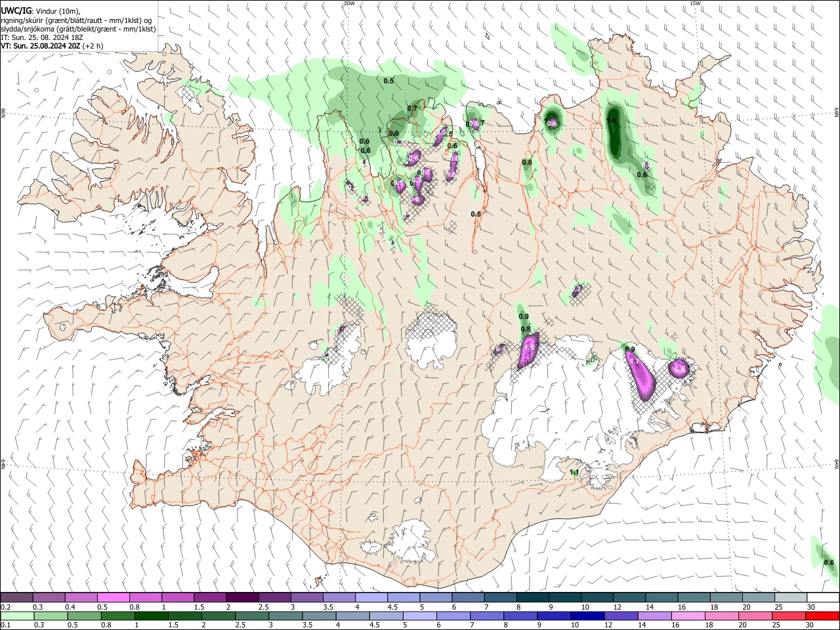This screenshot has width=840, height=630.
Task: Click the 'slydda/snjókoma' legend description line
Action: click(78, 29)
